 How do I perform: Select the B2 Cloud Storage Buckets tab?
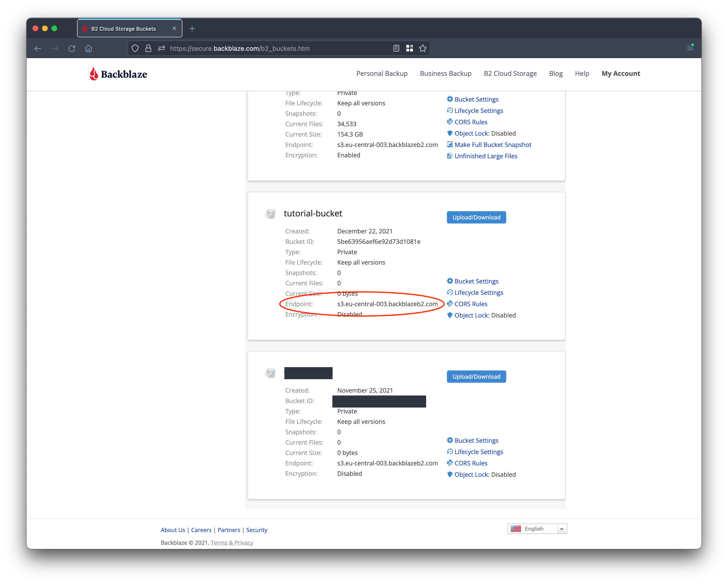coord(124,29)
